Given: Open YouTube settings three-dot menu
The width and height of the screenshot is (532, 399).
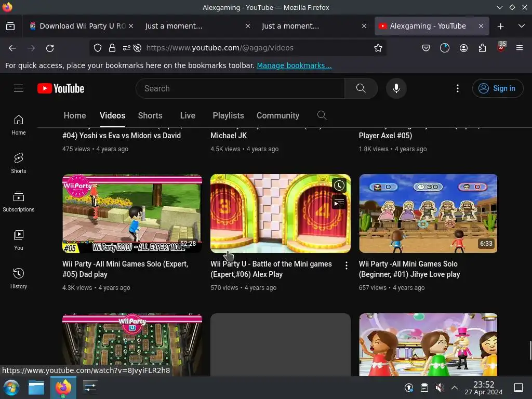Looking at the screenshot, I should pos(457,88).
